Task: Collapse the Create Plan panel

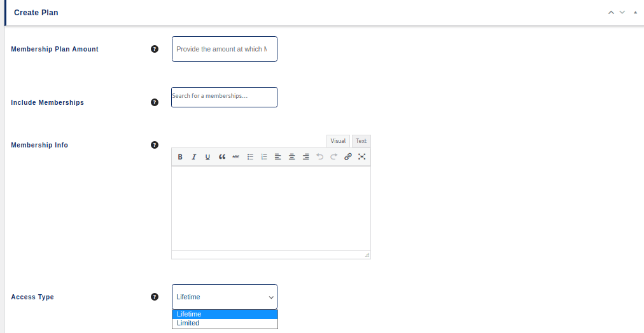Action: [x=635, y=12]
